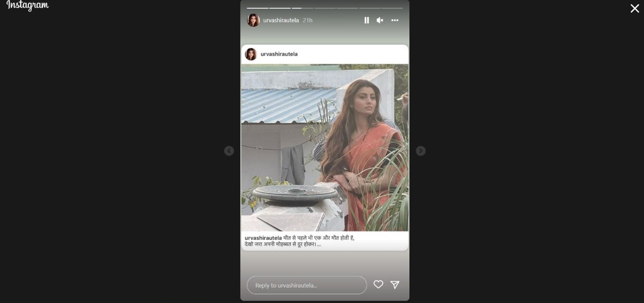Click the 21h timestamp in the story header
Viewport: 644px width, 303px height.
click(307, 20)
